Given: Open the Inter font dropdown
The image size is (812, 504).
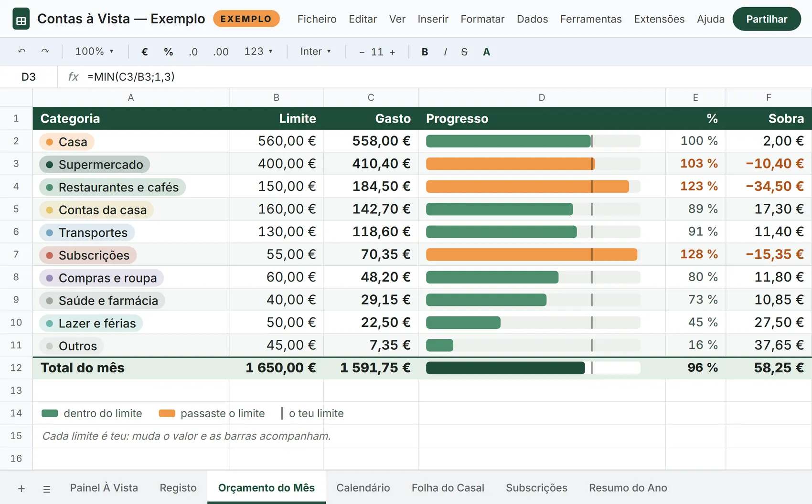Looking at the screenshot, I should [x=315, y=52].
